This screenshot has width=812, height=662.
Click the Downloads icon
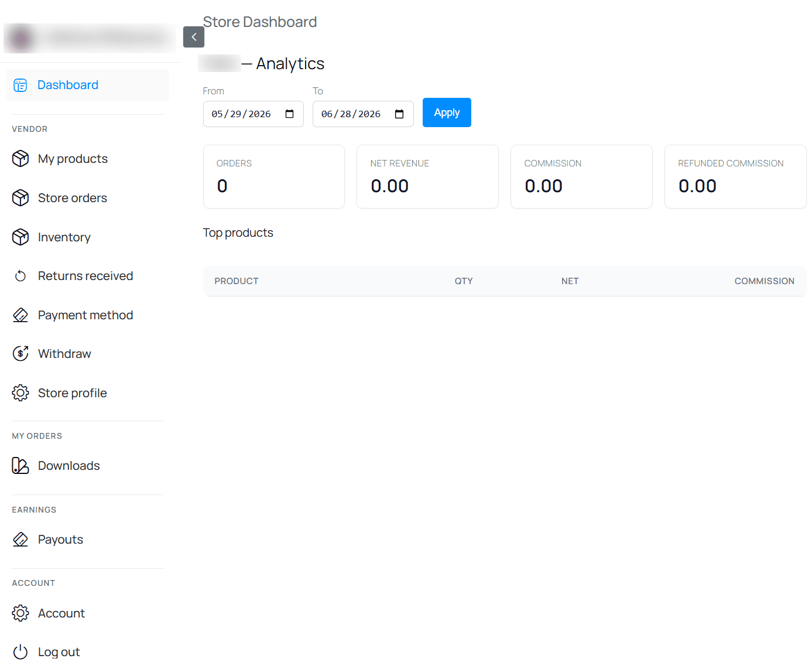coord(20,466)
